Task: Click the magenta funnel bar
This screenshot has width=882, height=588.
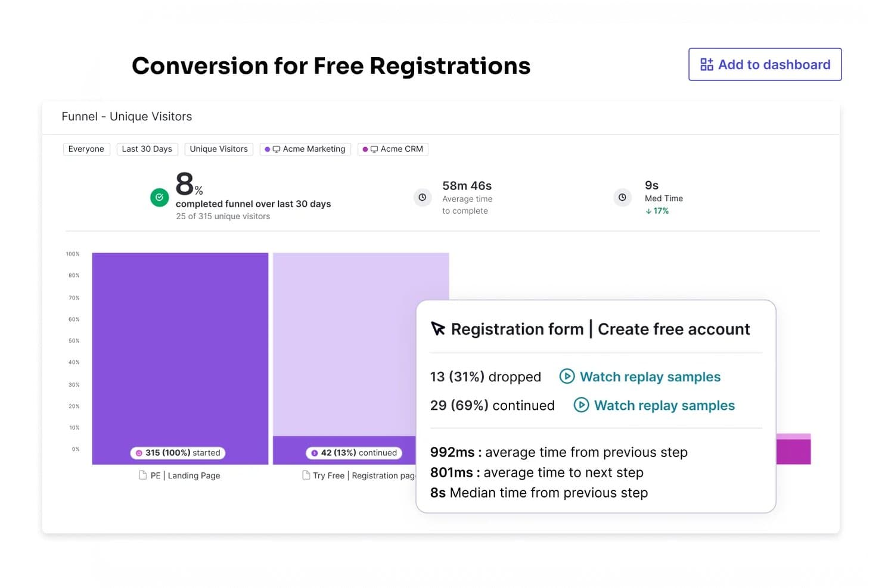Action: (793, 449)
